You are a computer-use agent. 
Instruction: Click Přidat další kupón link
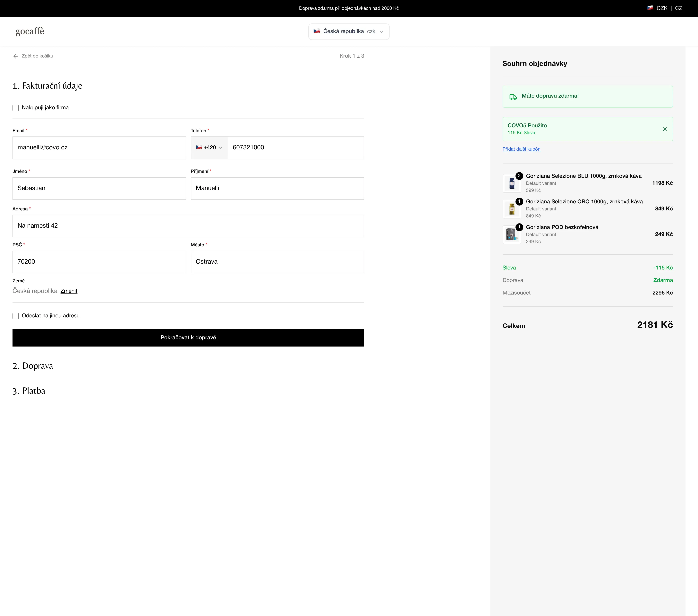coord(521,149)
